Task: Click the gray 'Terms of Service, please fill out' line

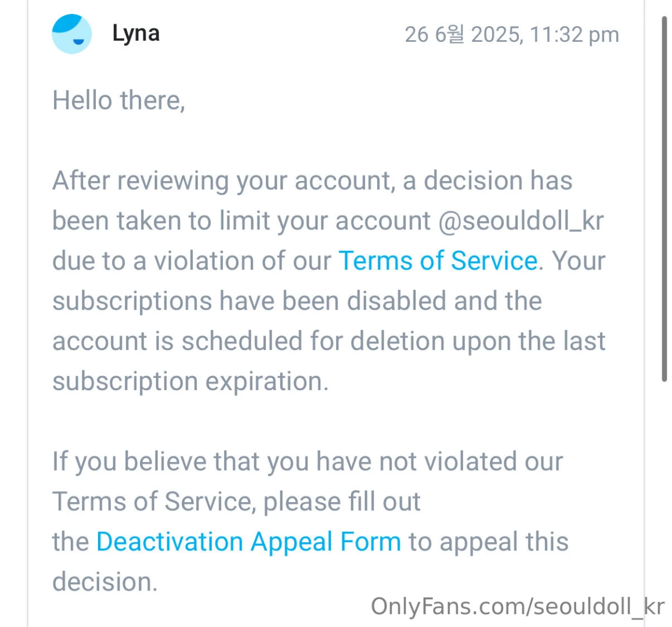Action: (236, 501)
